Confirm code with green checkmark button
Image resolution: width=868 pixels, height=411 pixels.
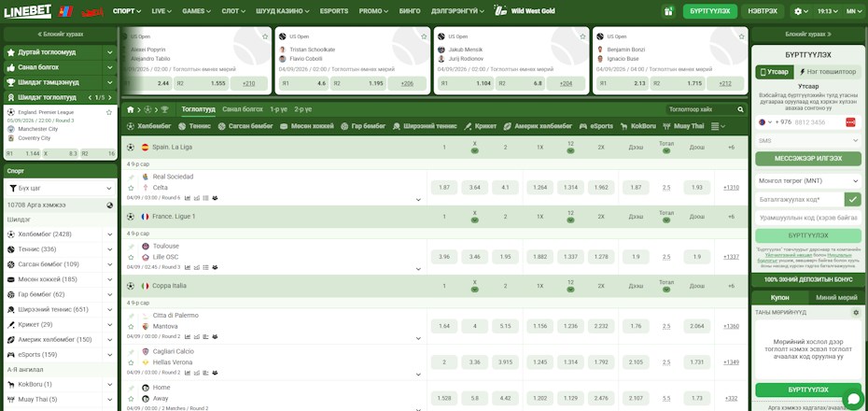pyautogui.click(x=852, y=199)
